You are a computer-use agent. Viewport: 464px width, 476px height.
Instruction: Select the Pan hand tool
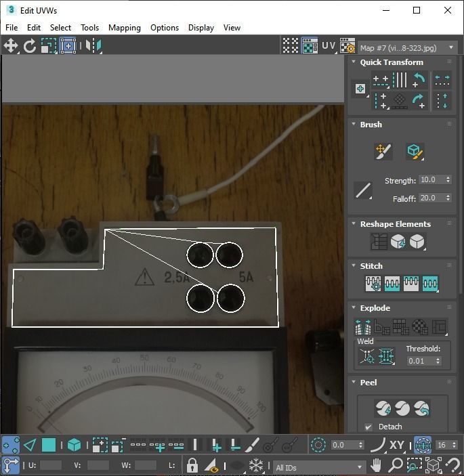coord(376,465)
